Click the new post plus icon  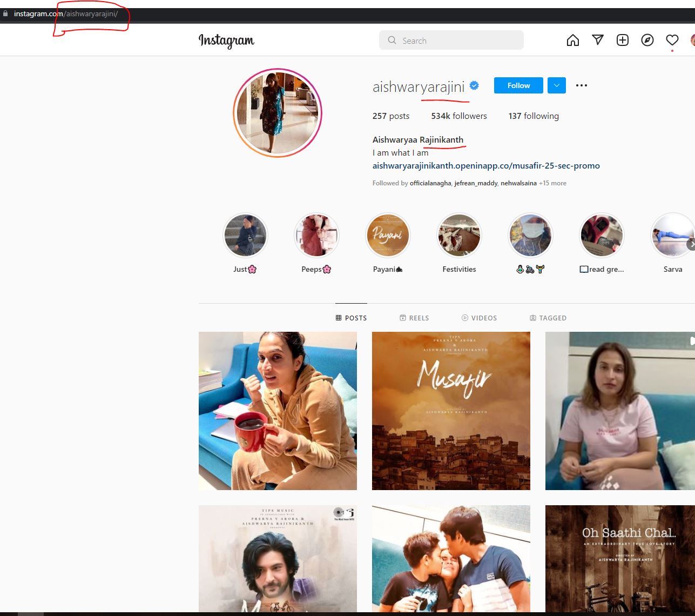click(x=623, y=41)
